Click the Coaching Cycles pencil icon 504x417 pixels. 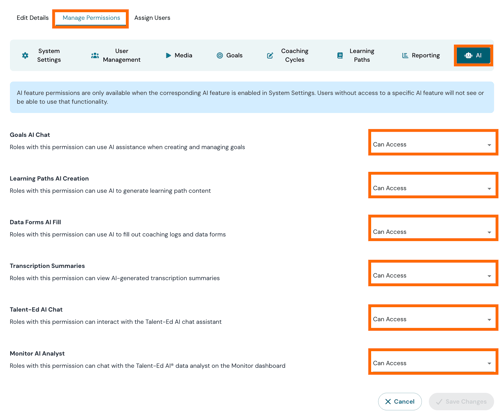(x=270, y=56)
